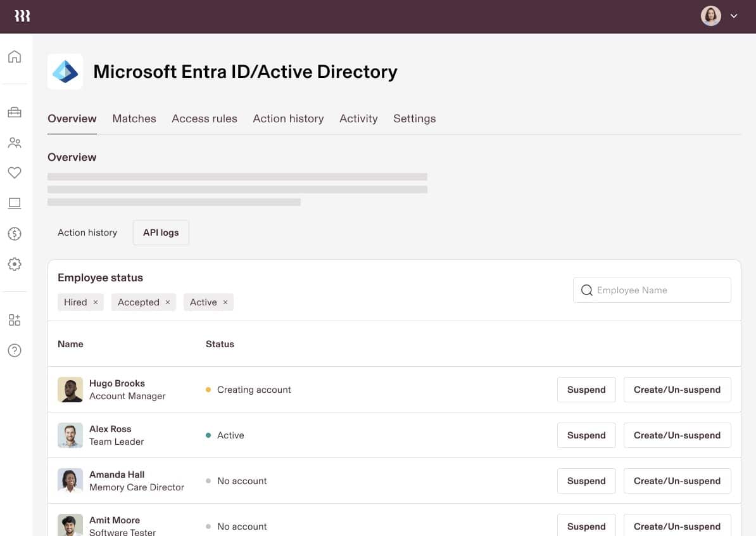
Task: Click the Memory Care Director job title
Action: point(136,487)
